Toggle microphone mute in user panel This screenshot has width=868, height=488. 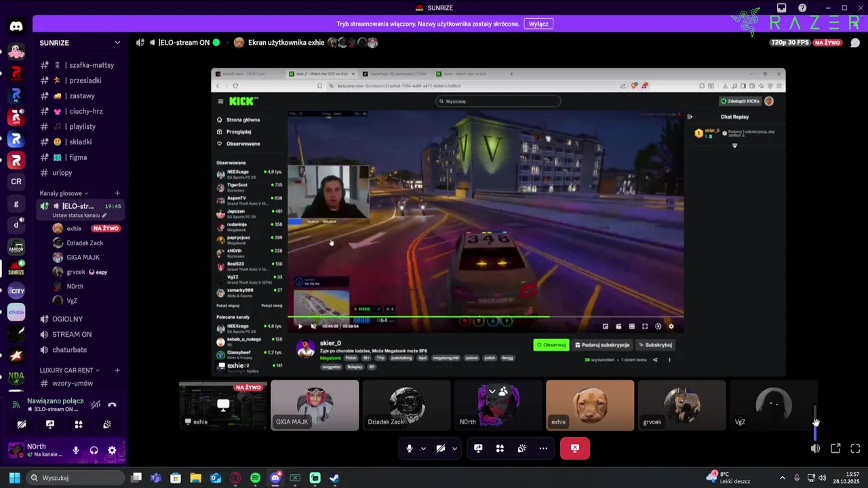pyautogui.click(x=76, y=450)
